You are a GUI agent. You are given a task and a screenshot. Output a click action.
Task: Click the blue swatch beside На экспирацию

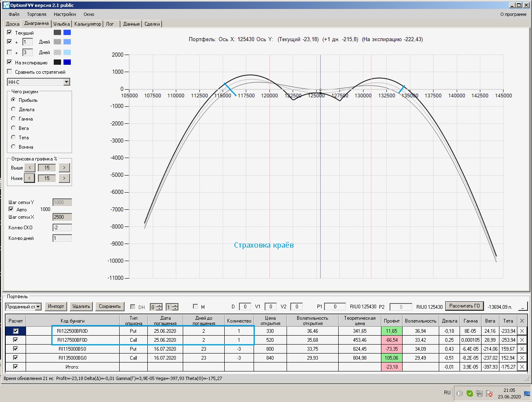click(67, 62)
